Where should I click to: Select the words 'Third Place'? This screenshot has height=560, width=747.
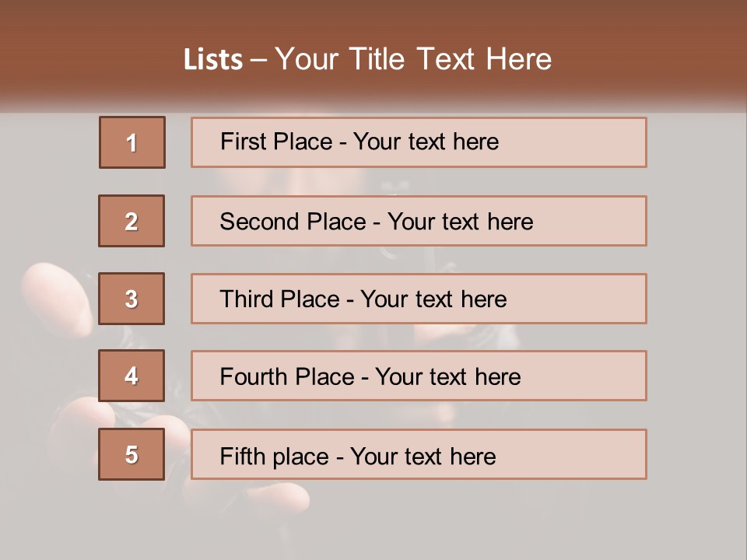tap(280, 299)
